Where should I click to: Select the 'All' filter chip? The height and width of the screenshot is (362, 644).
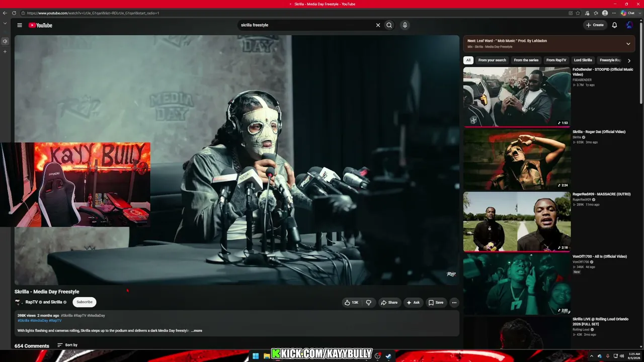tap(468, 60)
